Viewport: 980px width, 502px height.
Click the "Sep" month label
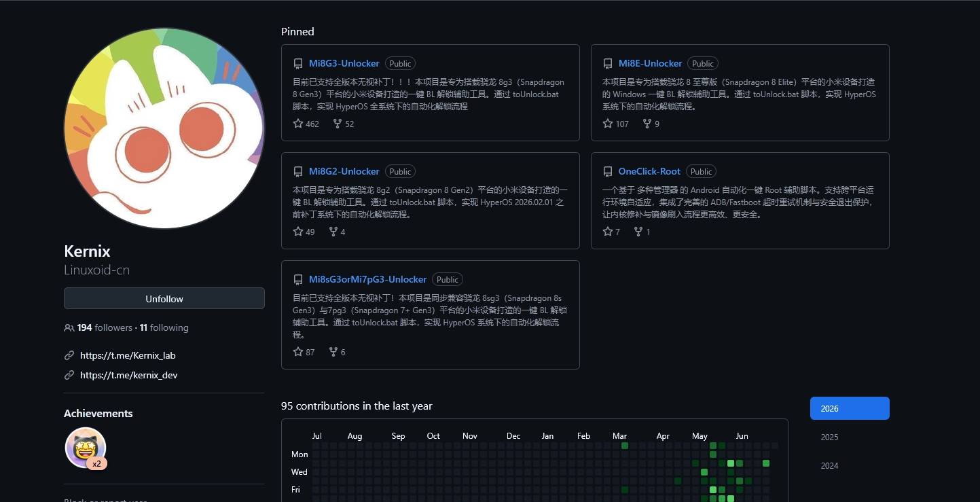pos(398,436)
